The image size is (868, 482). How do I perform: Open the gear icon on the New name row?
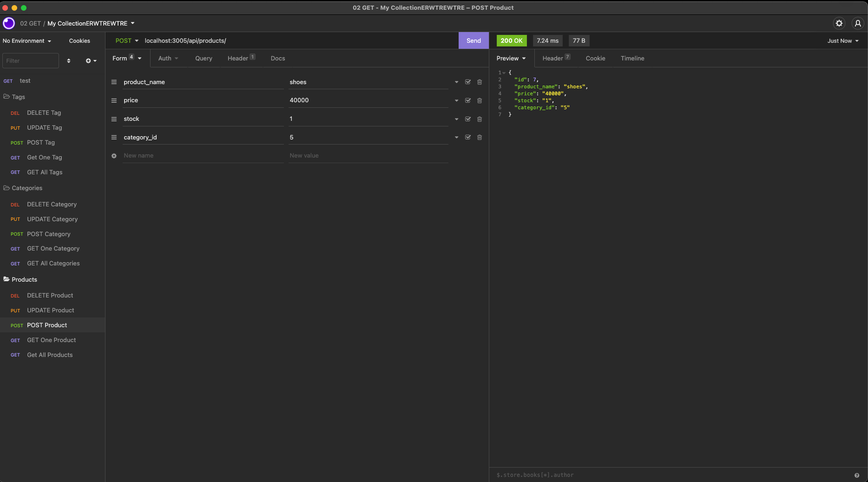click(x=114, y=156)
